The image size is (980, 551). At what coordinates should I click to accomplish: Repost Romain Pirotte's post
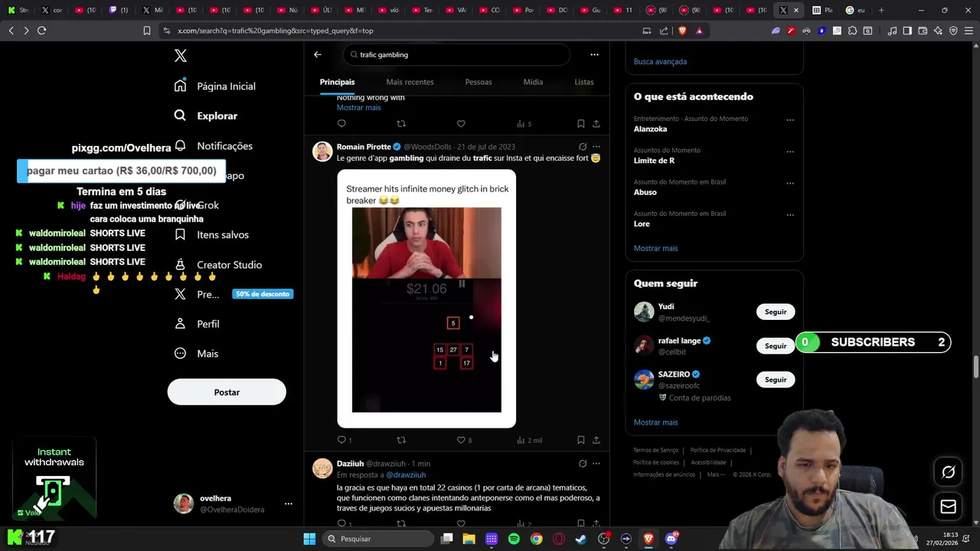pyautogui.click(x=401, y=440)
